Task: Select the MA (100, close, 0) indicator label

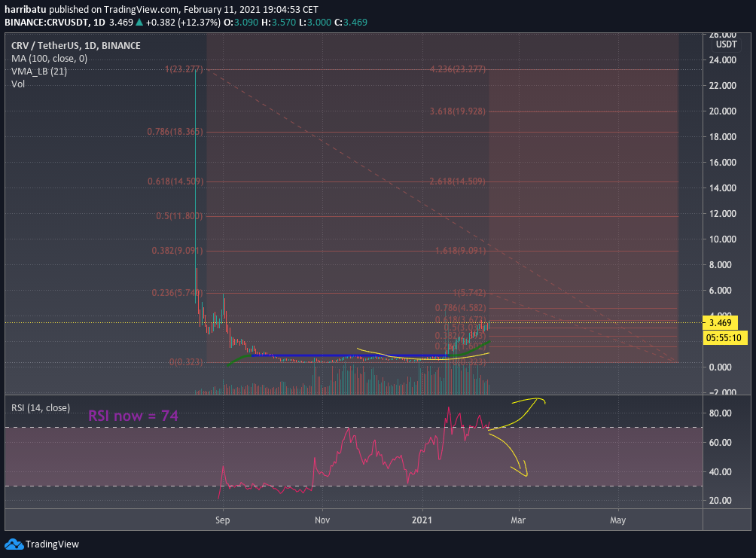Action: 49,58
